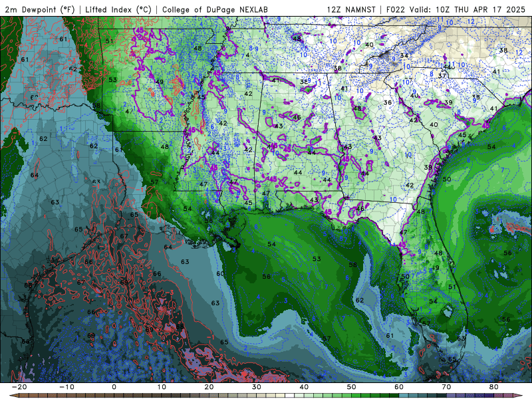Click the '40' label on the color scale
The width and height of the screenshot is (532, 399).
point(304,387)
